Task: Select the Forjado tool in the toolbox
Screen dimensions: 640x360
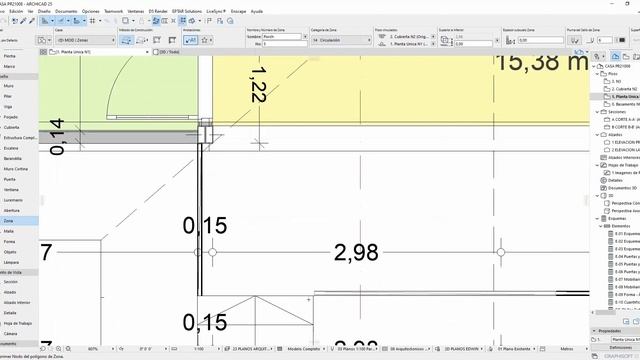Action: tap(11, 117)
